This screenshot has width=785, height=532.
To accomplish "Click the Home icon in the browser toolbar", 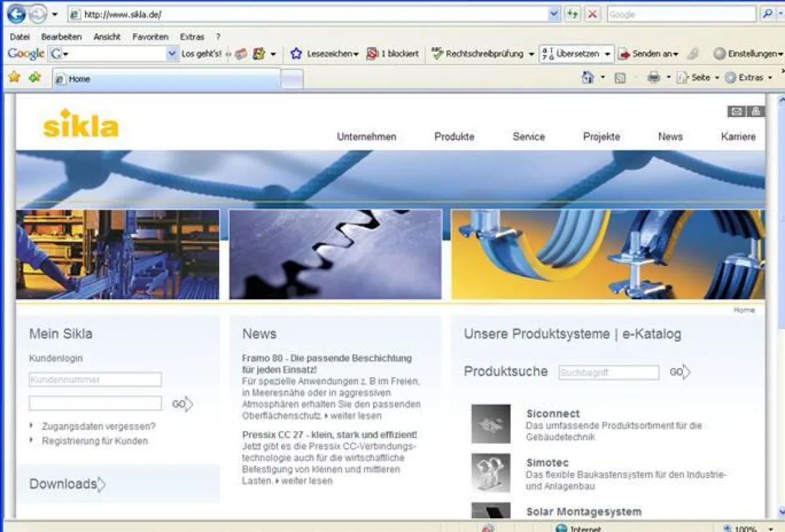I will (x=589, y=77).
